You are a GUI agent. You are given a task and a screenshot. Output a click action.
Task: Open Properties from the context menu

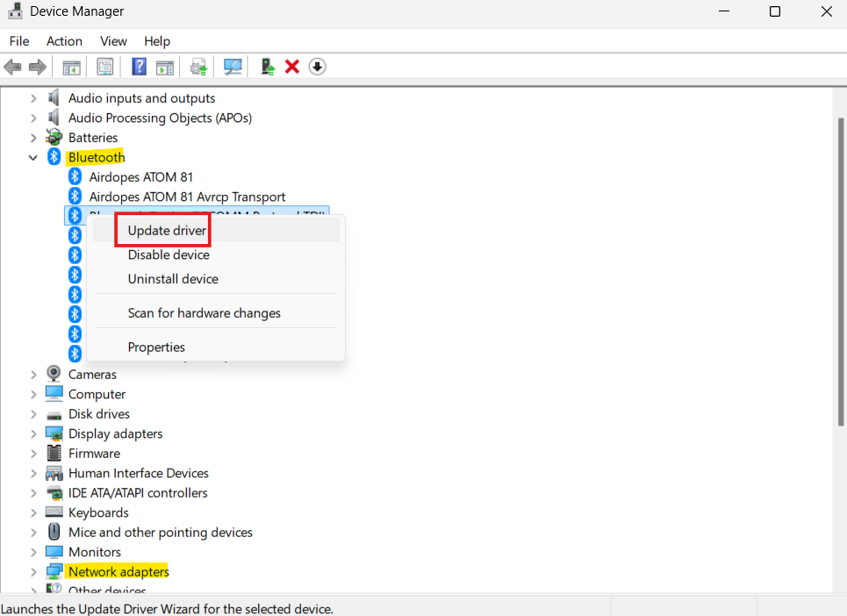pyautogui.click(x=216, y=347)
